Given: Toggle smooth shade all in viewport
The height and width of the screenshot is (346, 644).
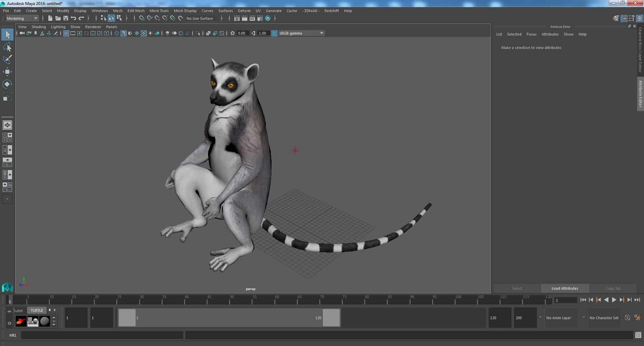Looking at the screenshot, I should point(123,33).
